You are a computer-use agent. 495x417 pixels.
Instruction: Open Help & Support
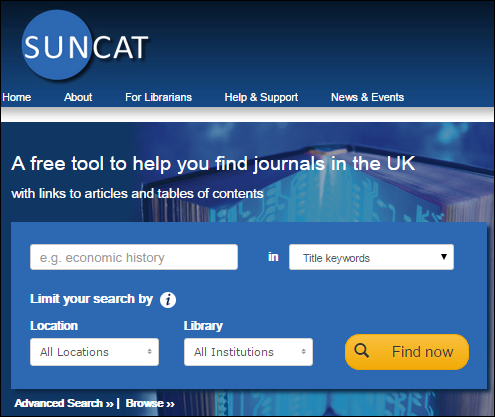point(261,97)
